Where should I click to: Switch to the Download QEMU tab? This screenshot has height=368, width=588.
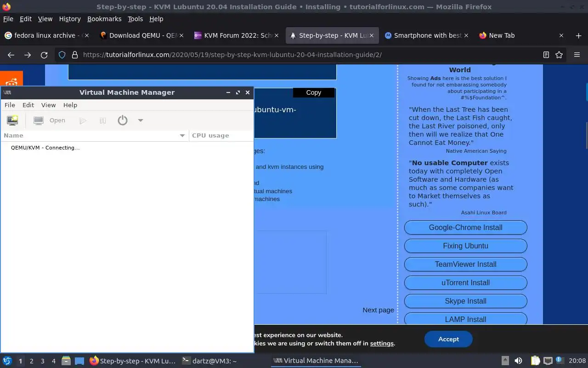(142, 35)
